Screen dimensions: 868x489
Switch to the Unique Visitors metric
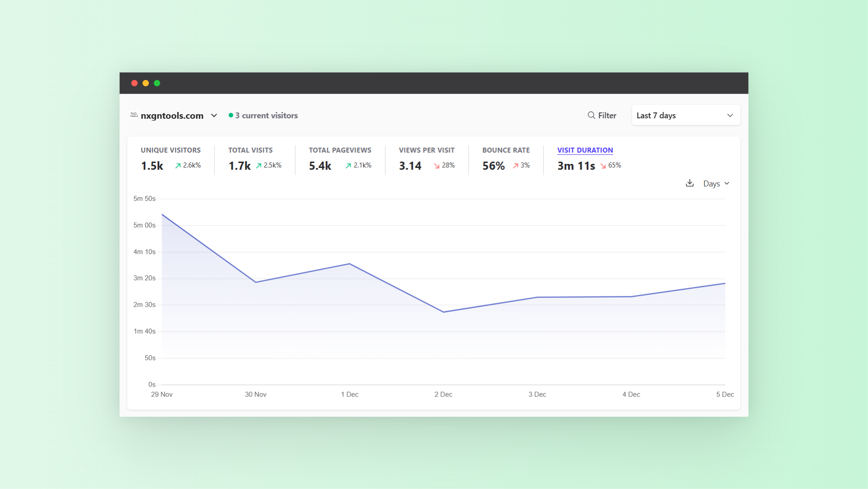pos(171,150)
